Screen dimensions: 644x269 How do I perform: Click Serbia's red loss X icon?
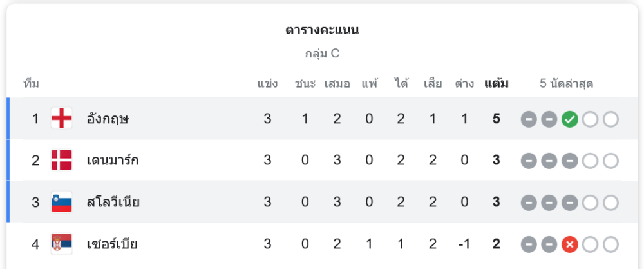(x=569, y=245)
